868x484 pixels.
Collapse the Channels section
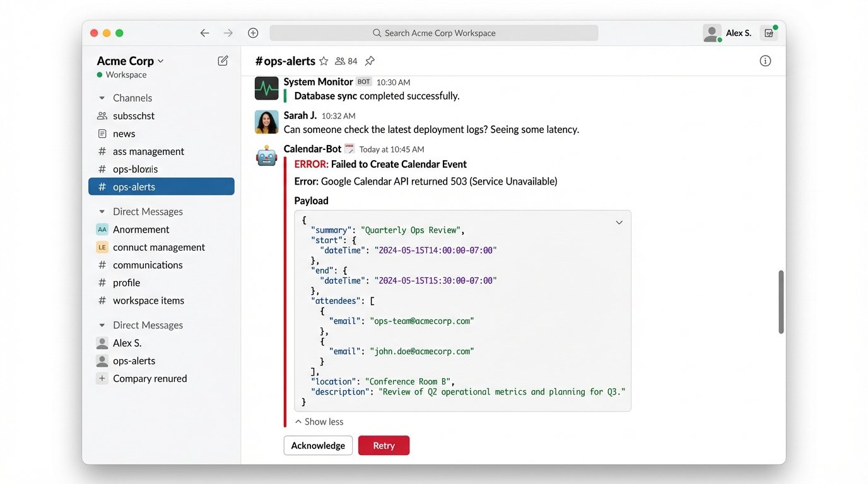[x=101, y=98]
